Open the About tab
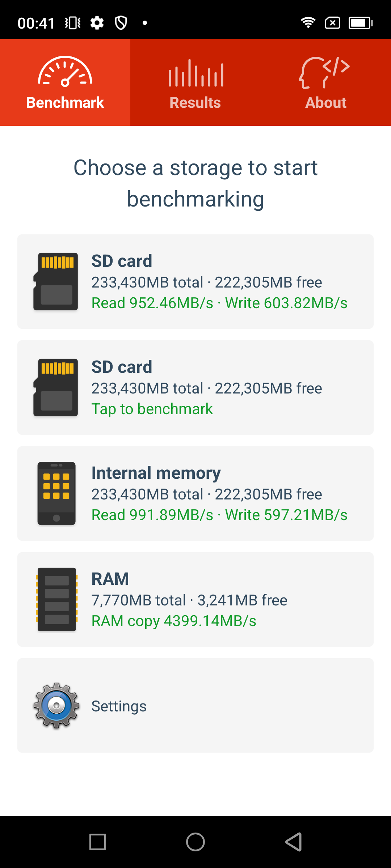This screenshot has width=391, height=868. pos(326,103)
